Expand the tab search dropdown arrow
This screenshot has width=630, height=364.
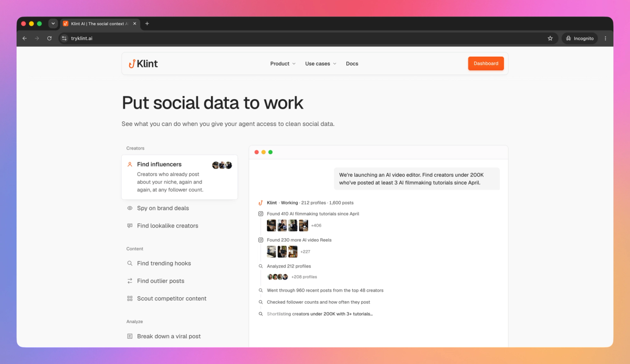point(53,24)
